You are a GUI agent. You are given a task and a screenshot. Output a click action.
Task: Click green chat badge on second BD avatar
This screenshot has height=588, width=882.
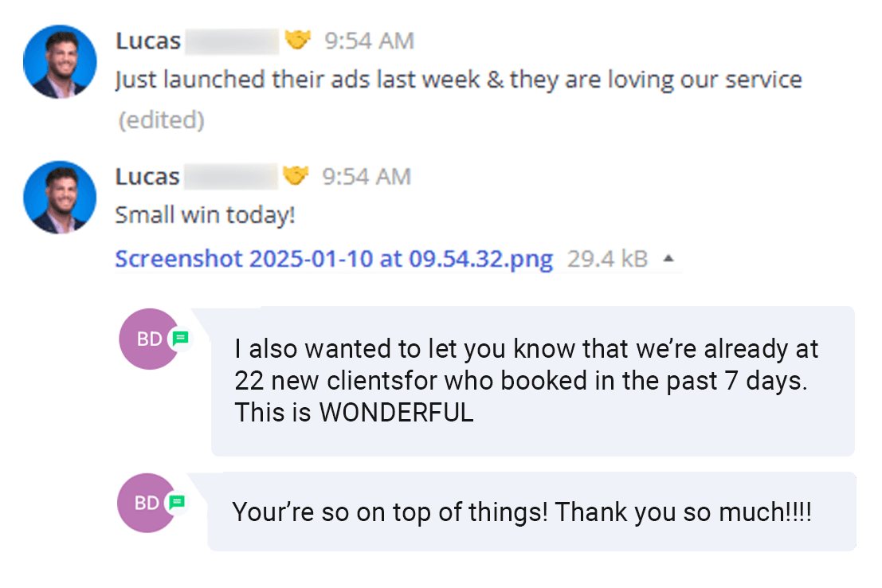coord(177,502)
